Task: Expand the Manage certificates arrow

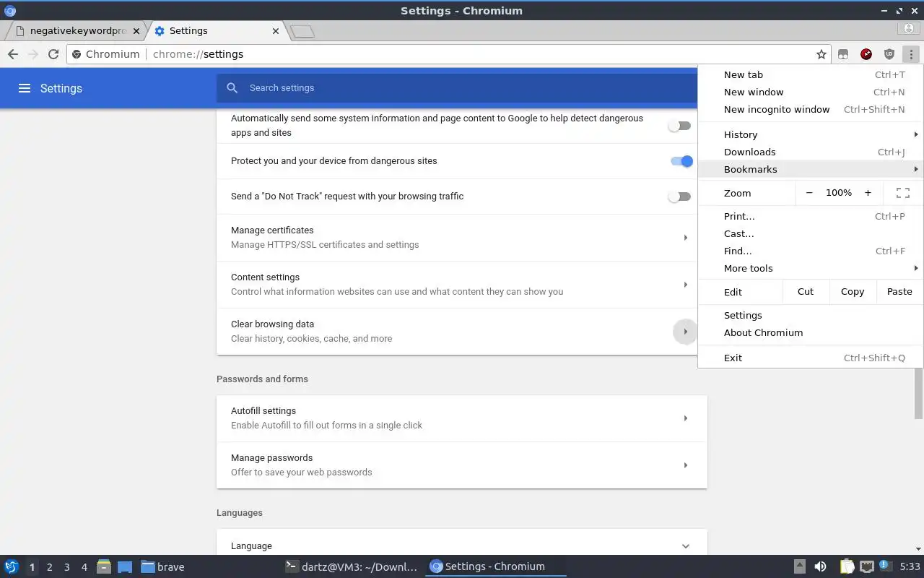Action: (685, 238)
